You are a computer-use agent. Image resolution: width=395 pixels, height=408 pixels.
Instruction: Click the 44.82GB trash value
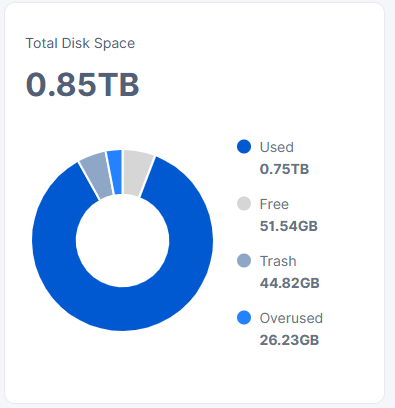pos(289,283)
